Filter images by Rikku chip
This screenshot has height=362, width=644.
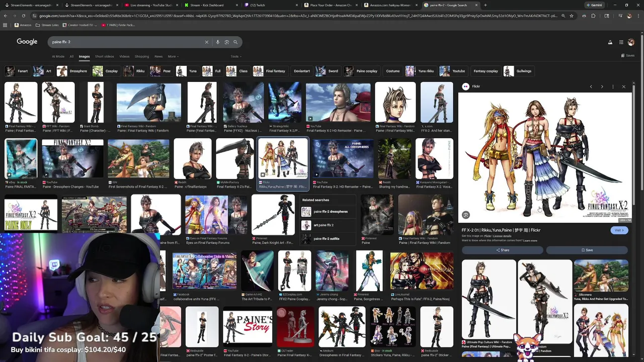135,71
